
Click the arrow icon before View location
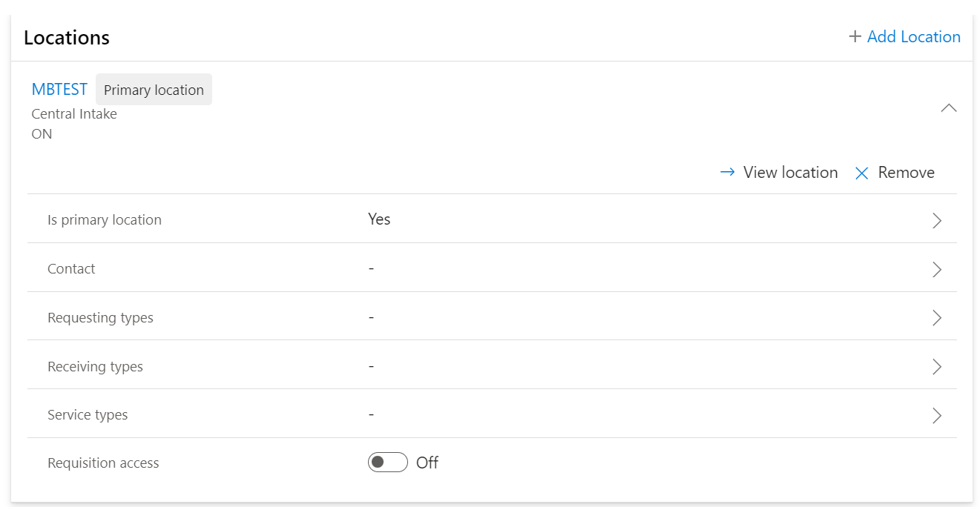(x=728, y=172)
